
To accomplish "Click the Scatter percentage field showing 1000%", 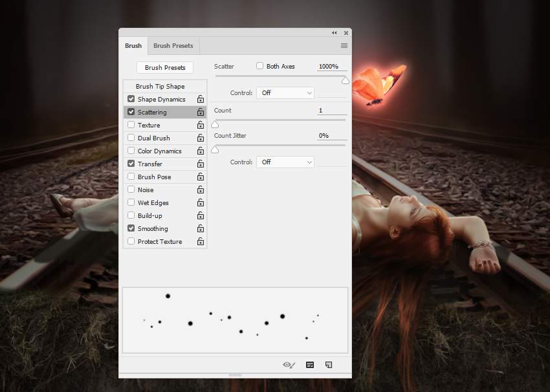I will point(331,67).
